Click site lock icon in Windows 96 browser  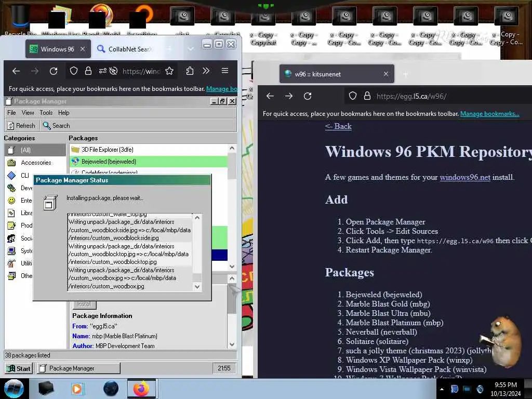coord(88,71)
